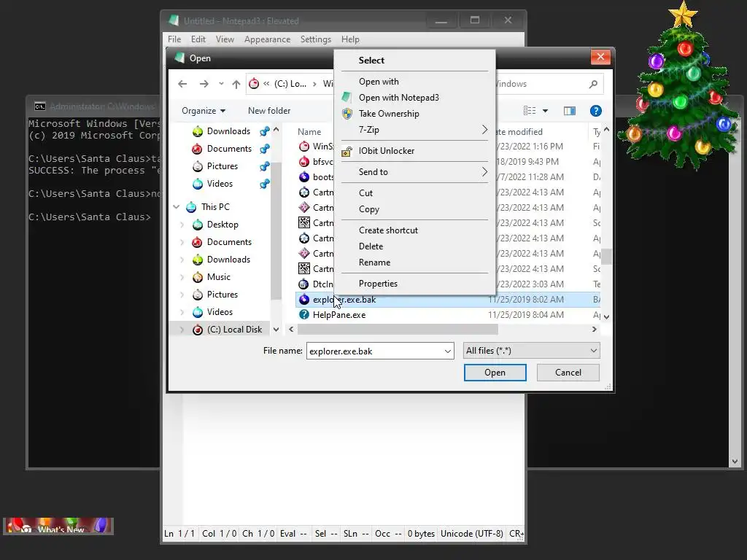The height and width of the screenshot is (560, 747).
Task: Toggle the preview pane icon
Action: pos(569,111)
